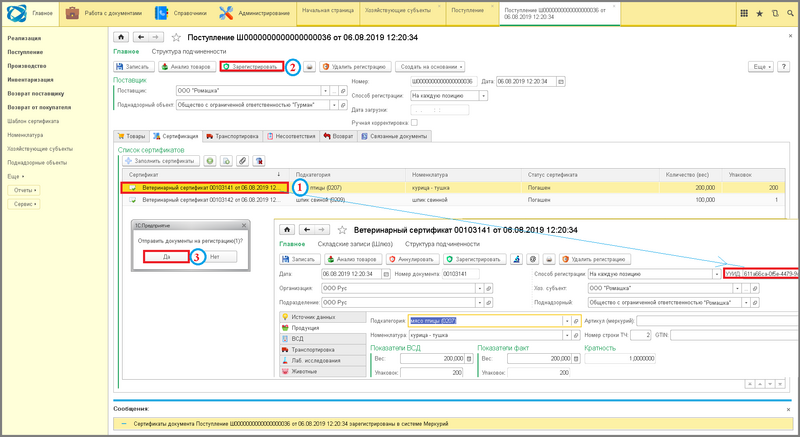Click the copy certificate icon in list toolbar
Screen dimensions: 800x437
(226, 161)
